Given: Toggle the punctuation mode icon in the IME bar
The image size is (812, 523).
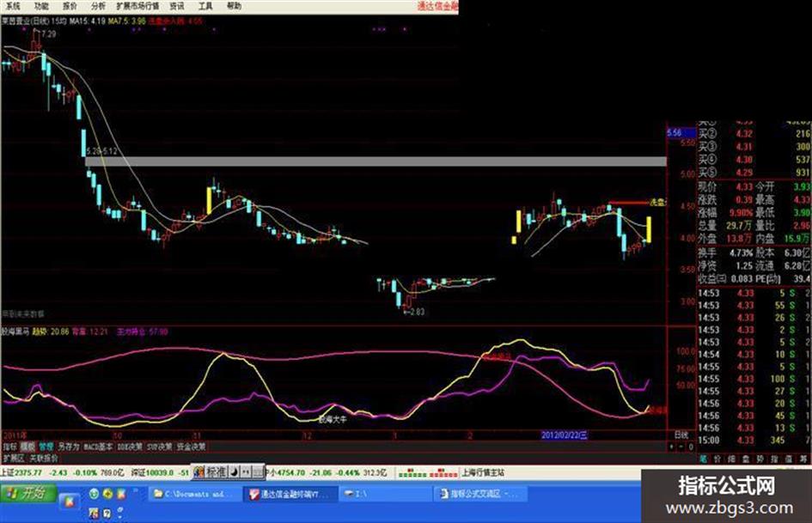Looking at the screenshot, I should coord(246,472).
